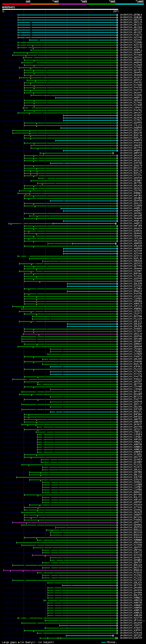The image size is (146, 644).
Task: Select the UniRef100_Q9LKI1 label
Action: tap(131, 321)
